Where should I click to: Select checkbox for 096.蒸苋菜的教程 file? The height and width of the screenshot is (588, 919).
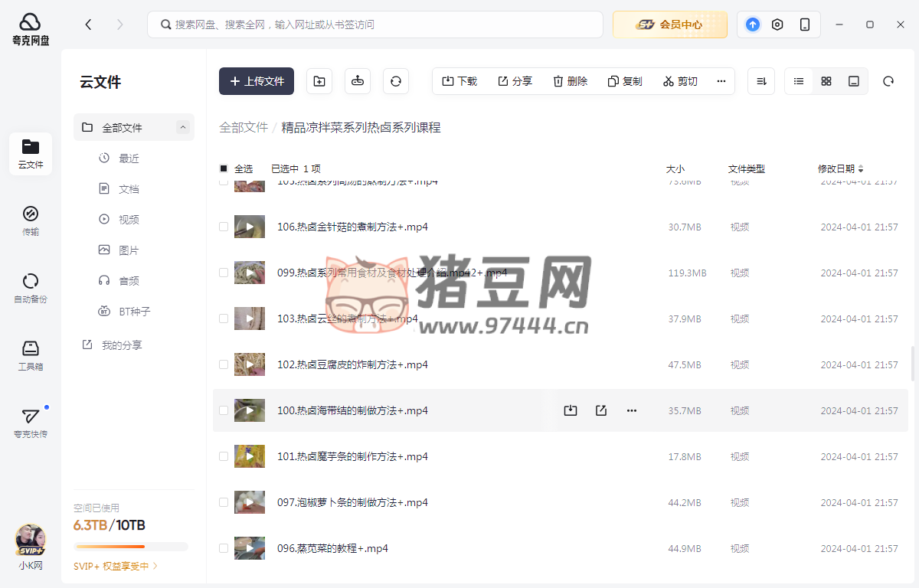pos(224,548)
